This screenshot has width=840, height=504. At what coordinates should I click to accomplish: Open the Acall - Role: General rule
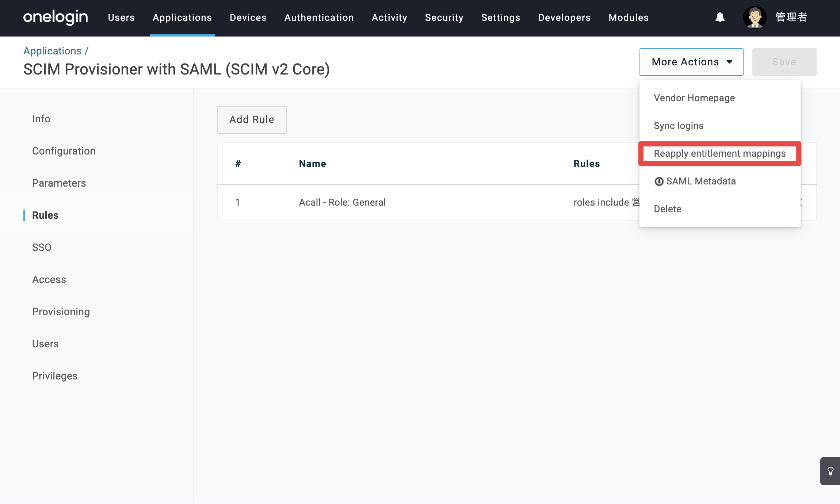point(342,202)
